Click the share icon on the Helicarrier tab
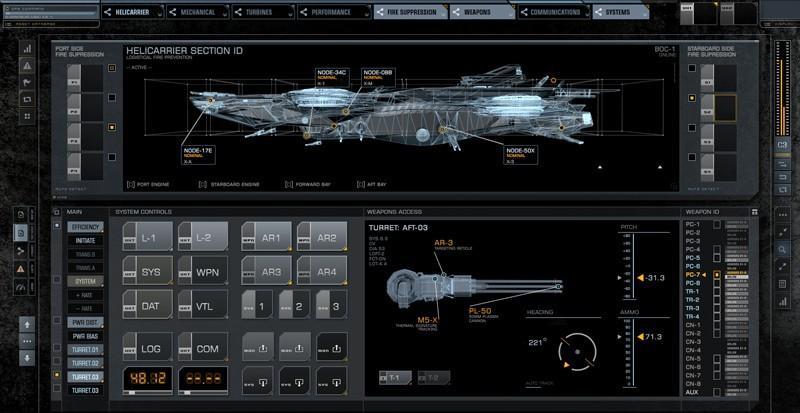 108,12
